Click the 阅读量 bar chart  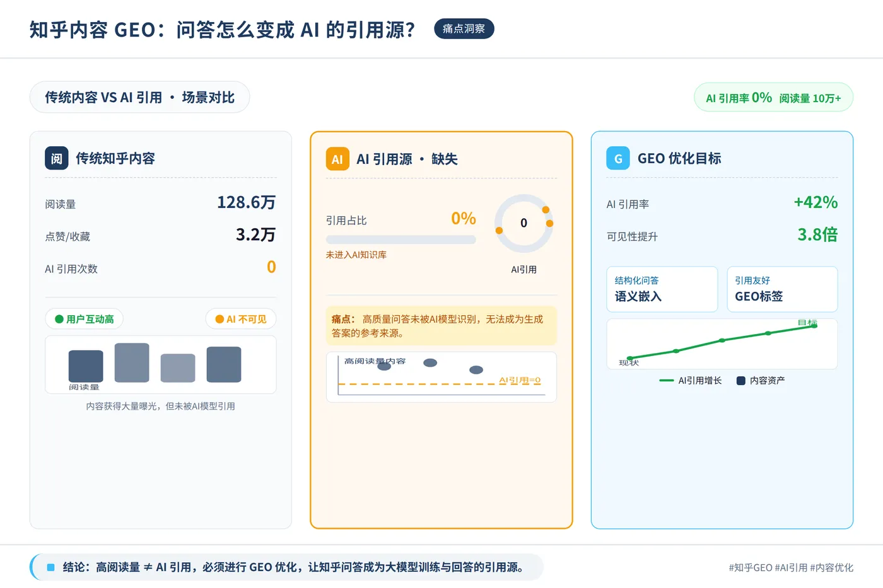click(161, 365)
